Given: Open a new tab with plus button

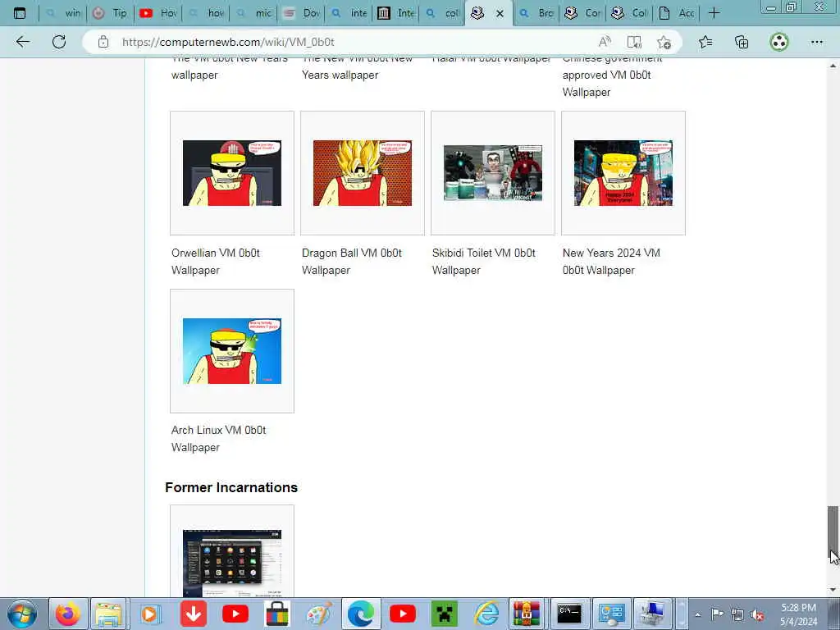Looking at the screenshot, I should tap(714, 13).
